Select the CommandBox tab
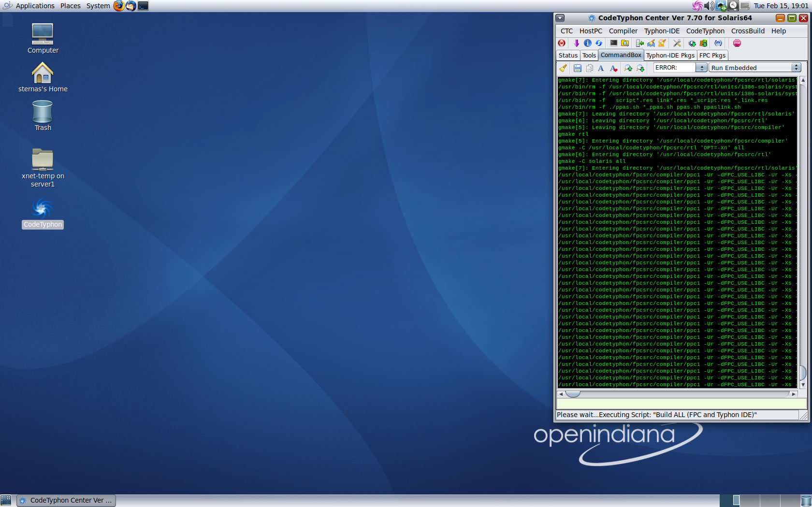This screenshot has height=507, width=812. tap(621, 55)
